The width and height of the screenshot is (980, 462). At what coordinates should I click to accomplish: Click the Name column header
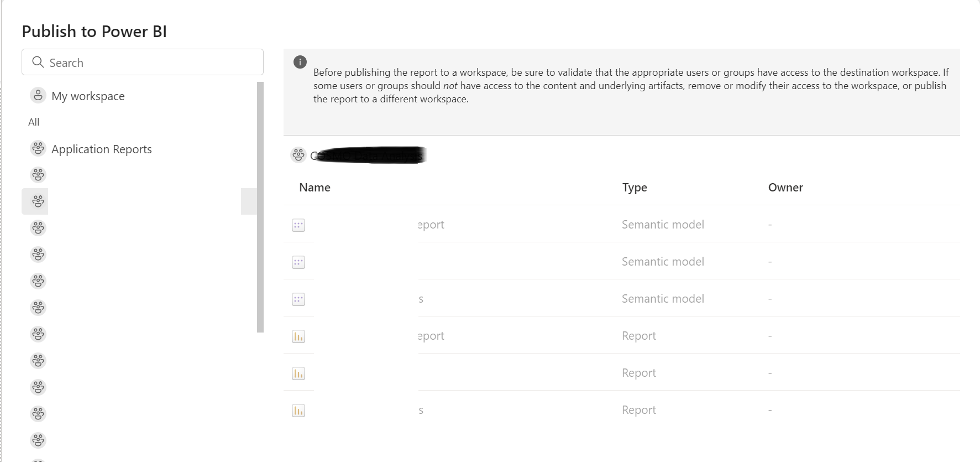(315, 188)
